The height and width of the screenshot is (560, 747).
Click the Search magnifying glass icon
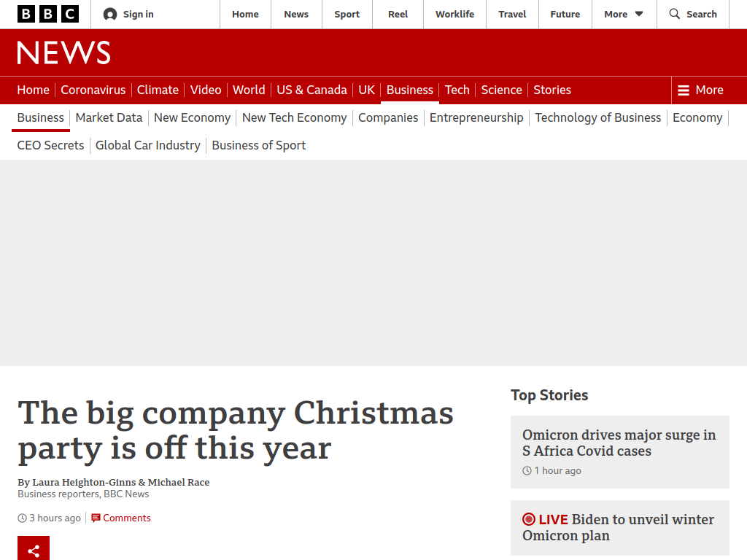674,14
